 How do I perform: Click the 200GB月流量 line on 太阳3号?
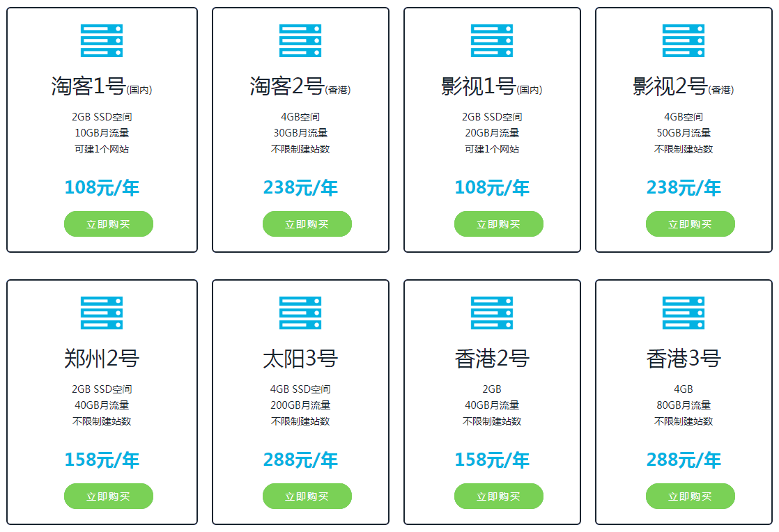pyautogui.click(x=300, y=405)
